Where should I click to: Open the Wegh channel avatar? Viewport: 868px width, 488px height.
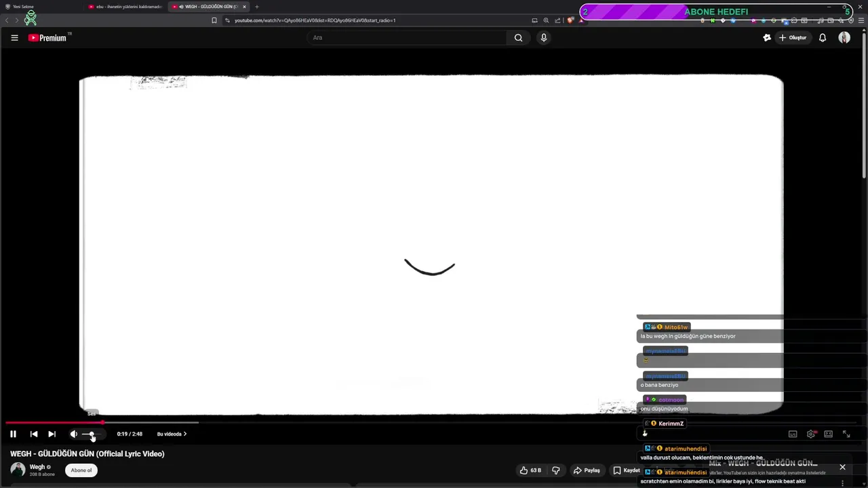click(18, 470)
